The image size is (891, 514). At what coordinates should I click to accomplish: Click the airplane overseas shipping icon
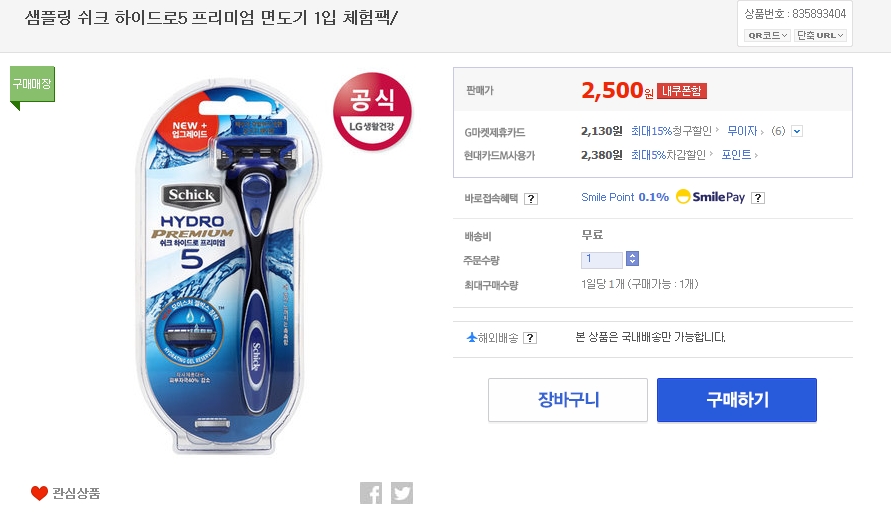[472, 337]
